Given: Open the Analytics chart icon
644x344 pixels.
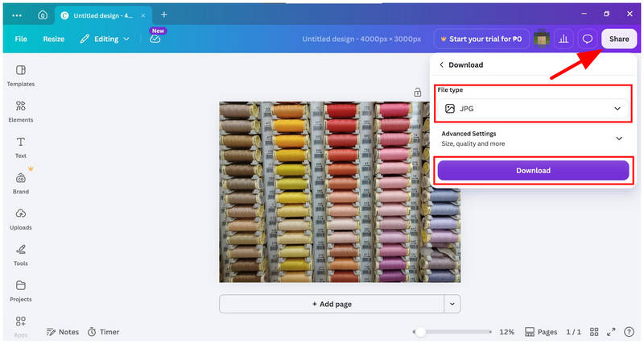Looking at the screenshot, I should [563, 39].
